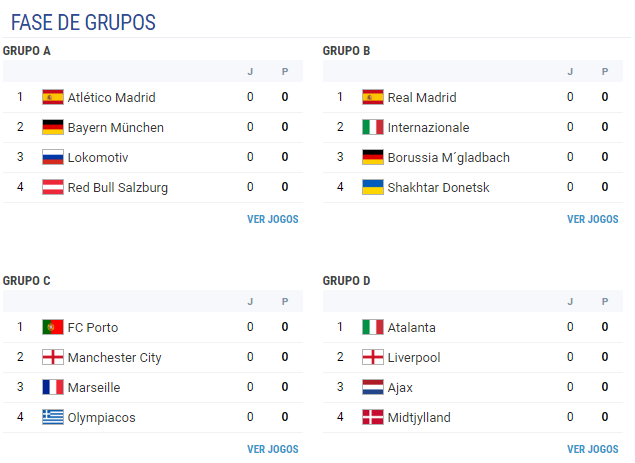The height and width of the screenshot is (463, 635).
Task: Open Ver Jogos link for Grupo C
Action: [273, 449]
